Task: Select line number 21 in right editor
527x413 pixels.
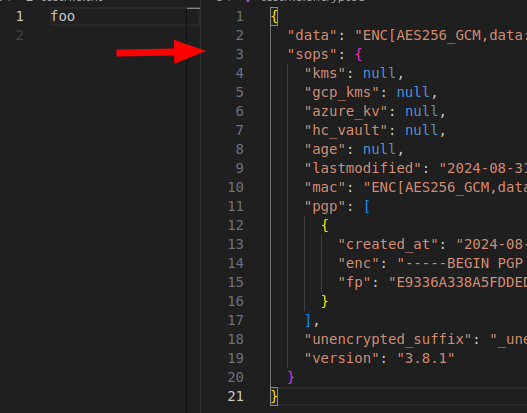Action: (236, 397)
